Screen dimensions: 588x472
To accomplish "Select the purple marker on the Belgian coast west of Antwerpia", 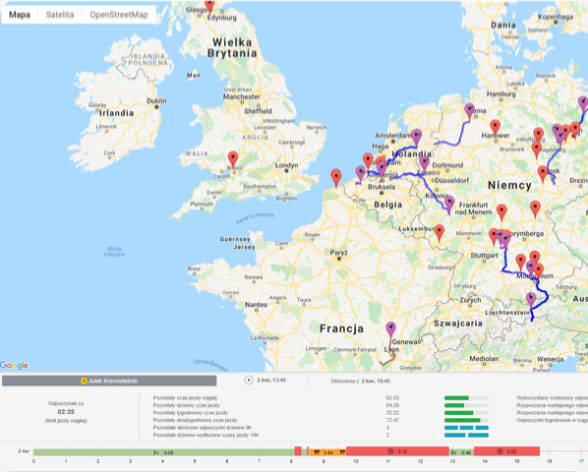I will [360, 174].
